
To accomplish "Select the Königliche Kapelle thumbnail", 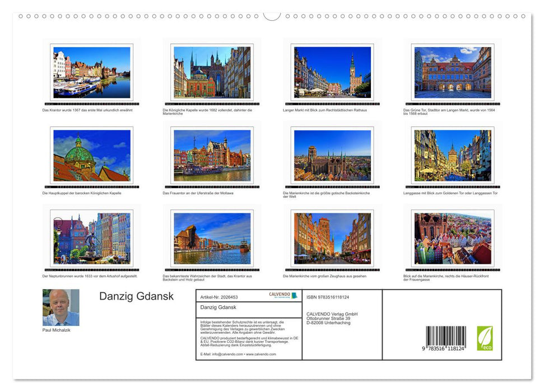I will pos(211,72).
